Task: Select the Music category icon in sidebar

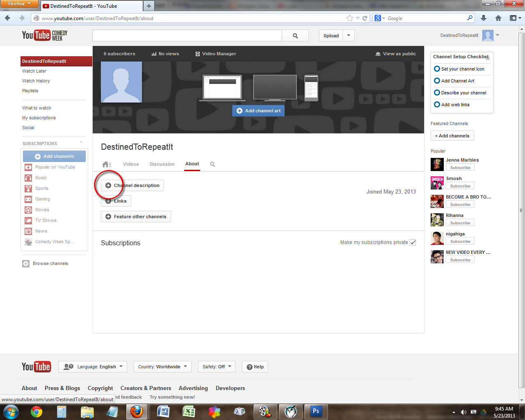Action: point(28,178)
